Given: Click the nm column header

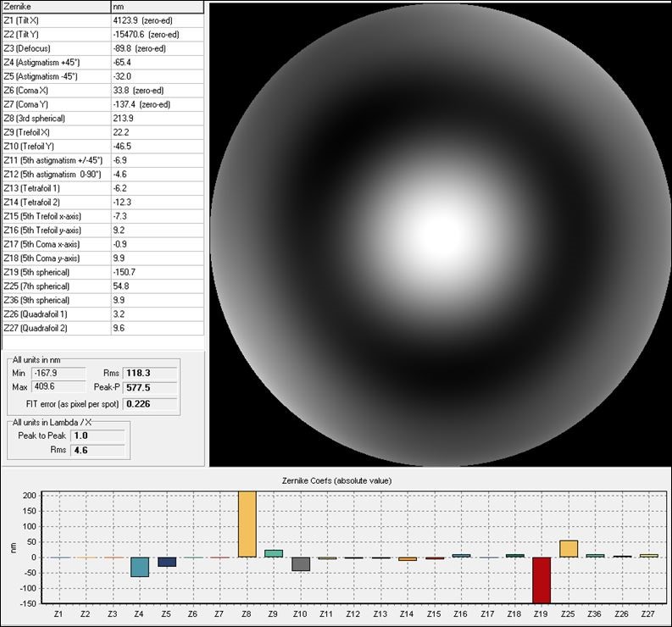Looking at the screenshot, I should pos(157,7).
